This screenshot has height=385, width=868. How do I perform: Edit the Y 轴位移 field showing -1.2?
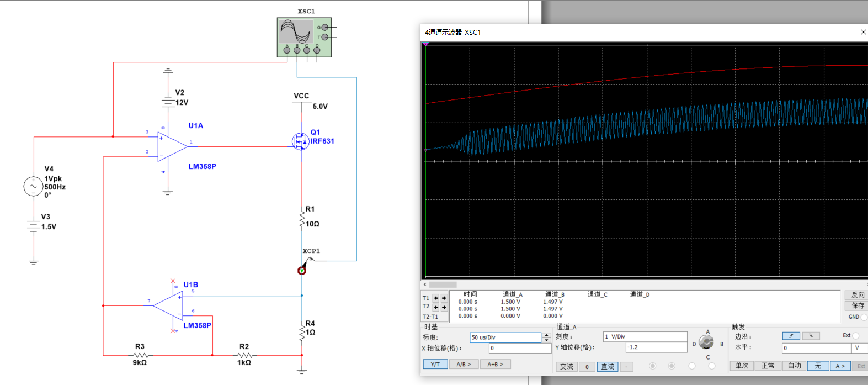657,347
